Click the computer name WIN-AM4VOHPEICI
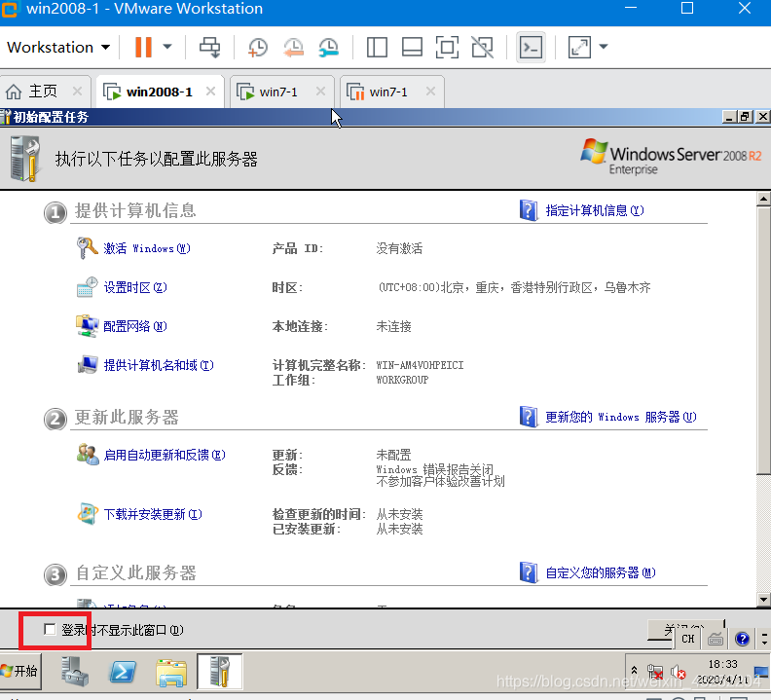Image resolution: width=771 pixels, height=700 pixels. pyautogui.click(x=420, y=365)
